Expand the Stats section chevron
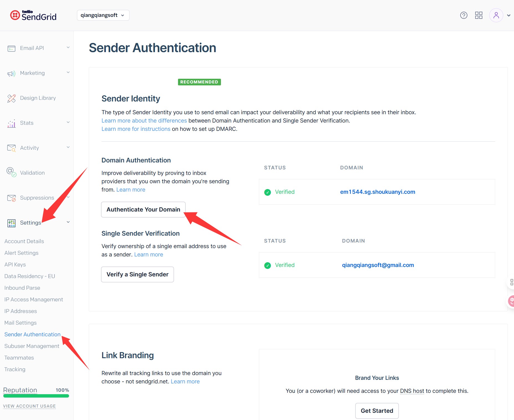Image resolution: width=514 pixels, height=420 pixels. pos(68,123)
